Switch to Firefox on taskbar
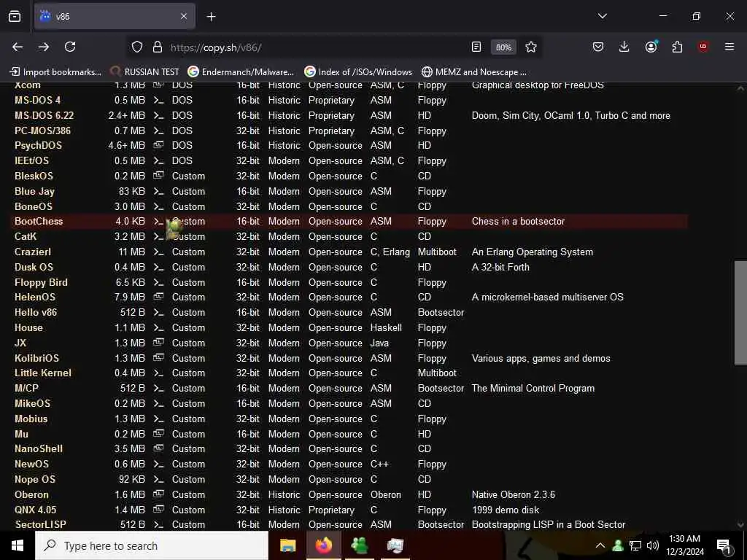Viewport: 747px width, 560px height. point(323,545)
